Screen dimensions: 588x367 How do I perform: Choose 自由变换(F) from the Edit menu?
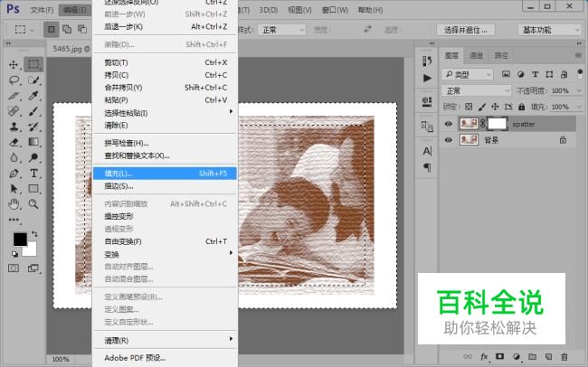[x=165, y=241]
